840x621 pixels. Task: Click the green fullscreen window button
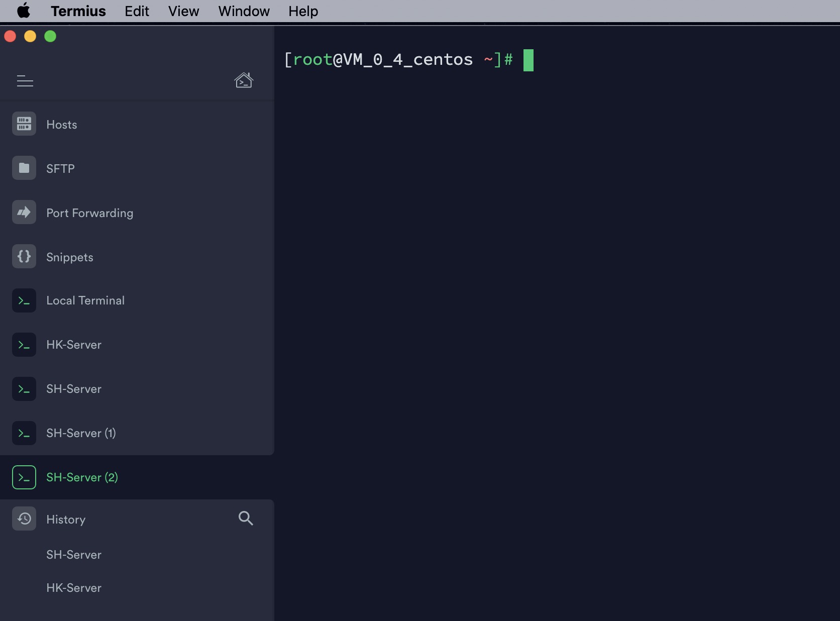point(50,36)
